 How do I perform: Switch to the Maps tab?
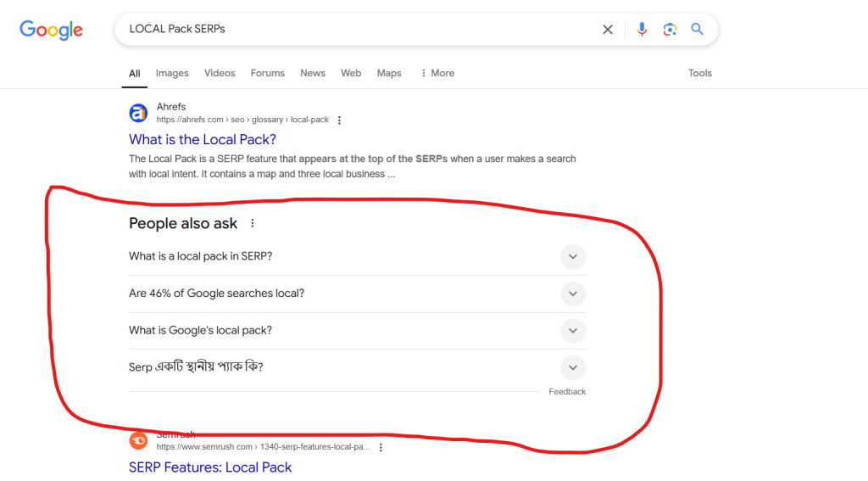389,73
